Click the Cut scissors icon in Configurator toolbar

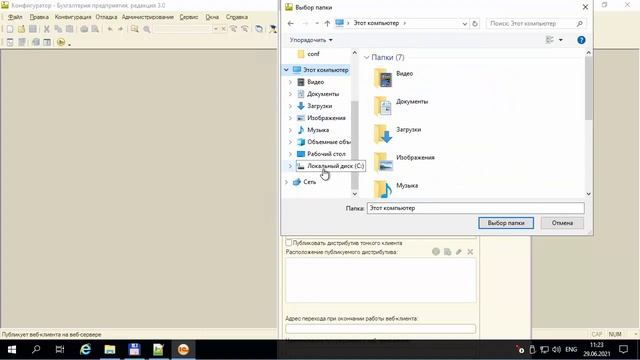tap(47, 29)
